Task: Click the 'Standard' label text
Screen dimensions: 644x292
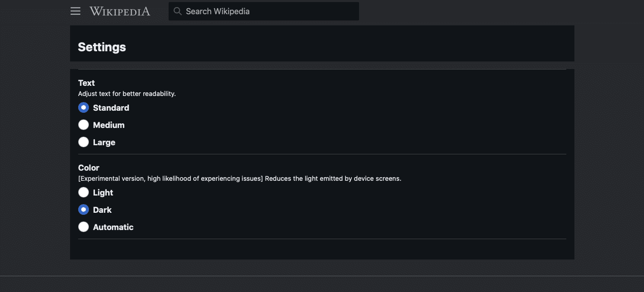Action: tap(111, 108)
